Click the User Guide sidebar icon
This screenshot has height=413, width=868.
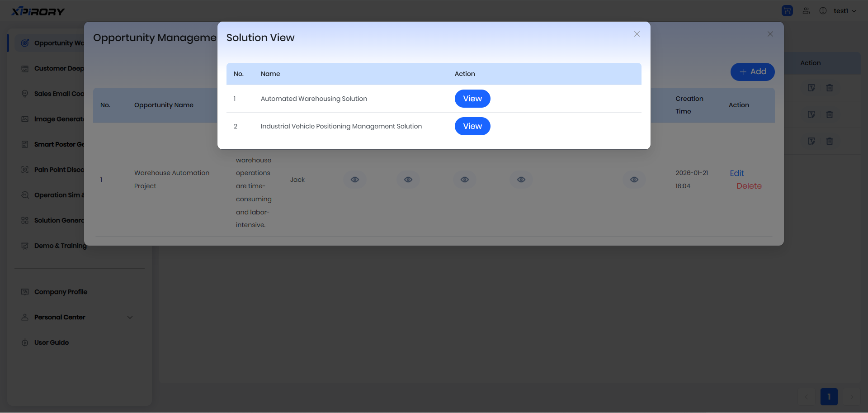click(x=25, y=342)
